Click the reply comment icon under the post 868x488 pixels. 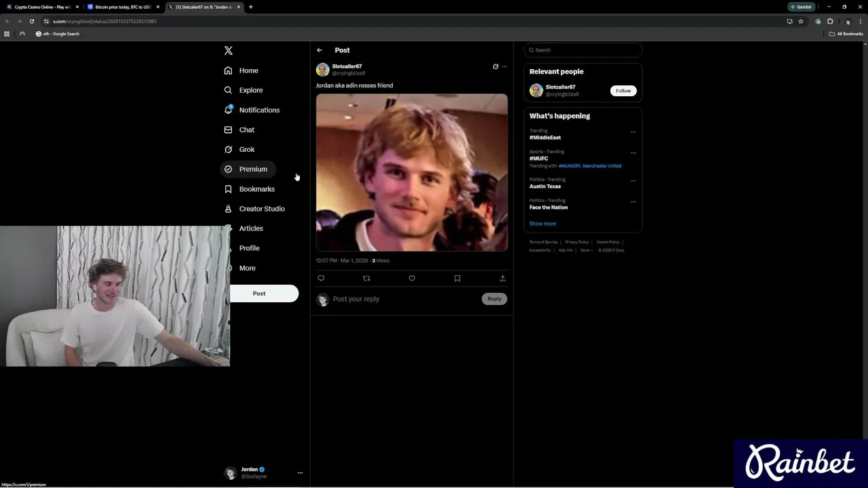tap(321, 279)
